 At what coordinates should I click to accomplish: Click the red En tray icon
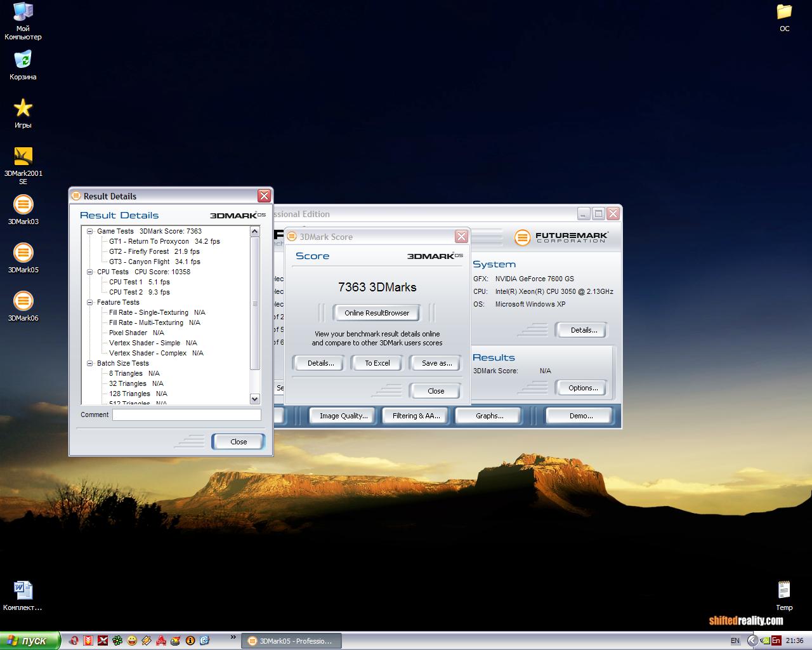(x=776, y=640)
